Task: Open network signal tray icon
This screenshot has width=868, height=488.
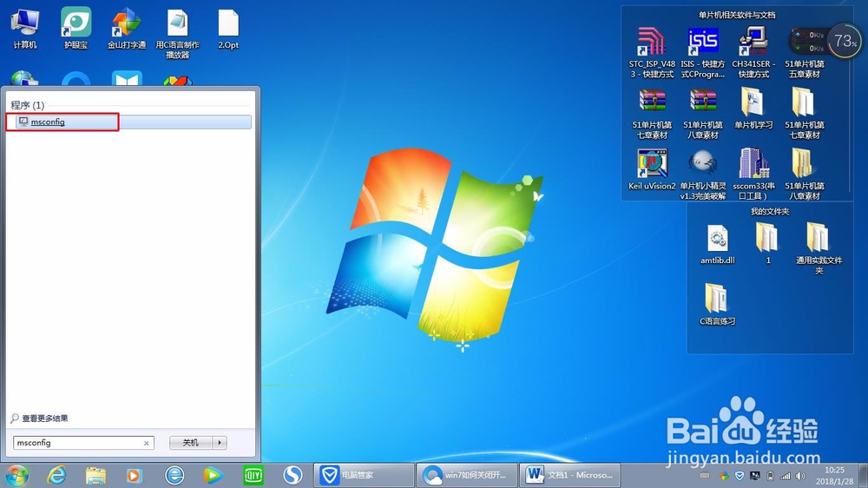Action: tap(786, 476)
